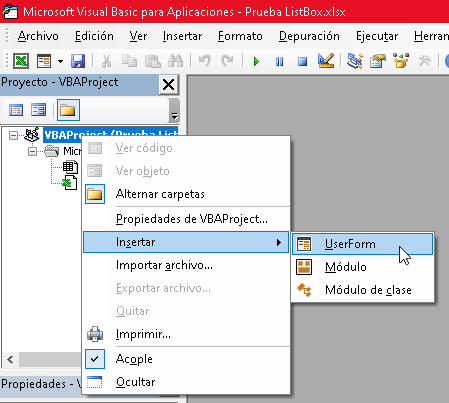
Task: Click the Toolbox hammer-wrench toolbar icon
Action: (x=424, y=61)
